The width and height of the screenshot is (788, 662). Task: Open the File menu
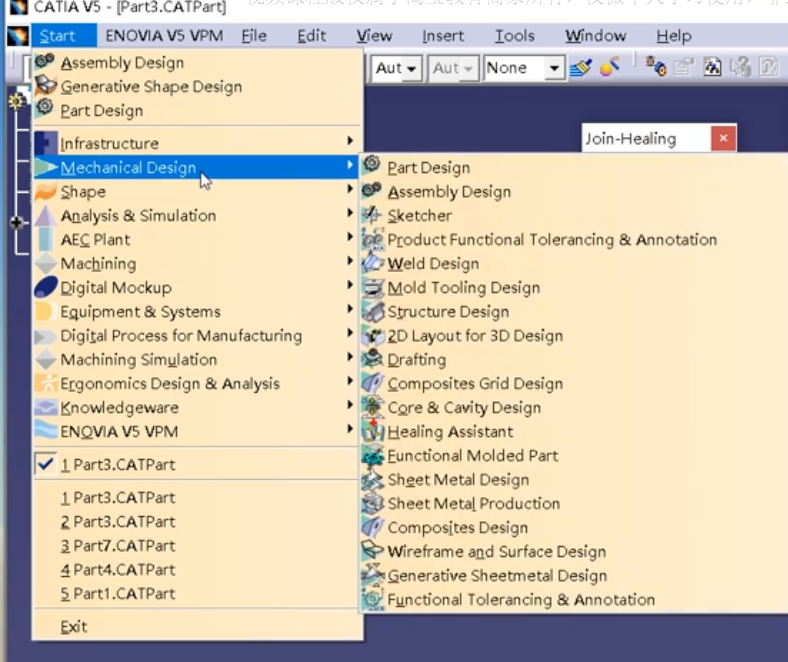254,36
